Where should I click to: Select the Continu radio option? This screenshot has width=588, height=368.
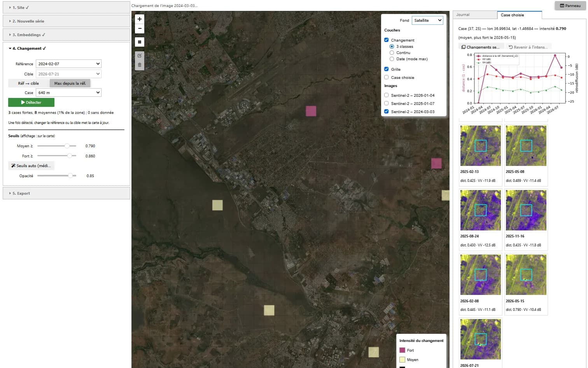coord(392,52)
